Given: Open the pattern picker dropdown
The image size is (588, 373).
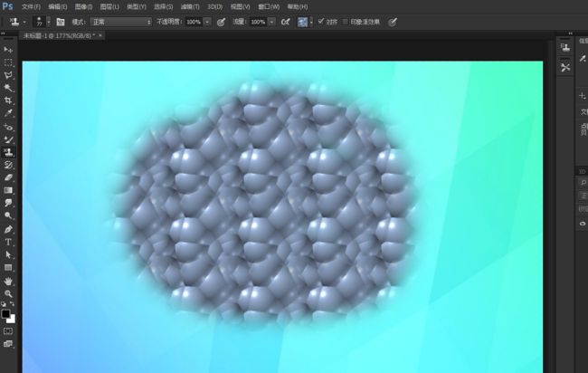Looking at the screenshot, I should click(x=311, y=22).
